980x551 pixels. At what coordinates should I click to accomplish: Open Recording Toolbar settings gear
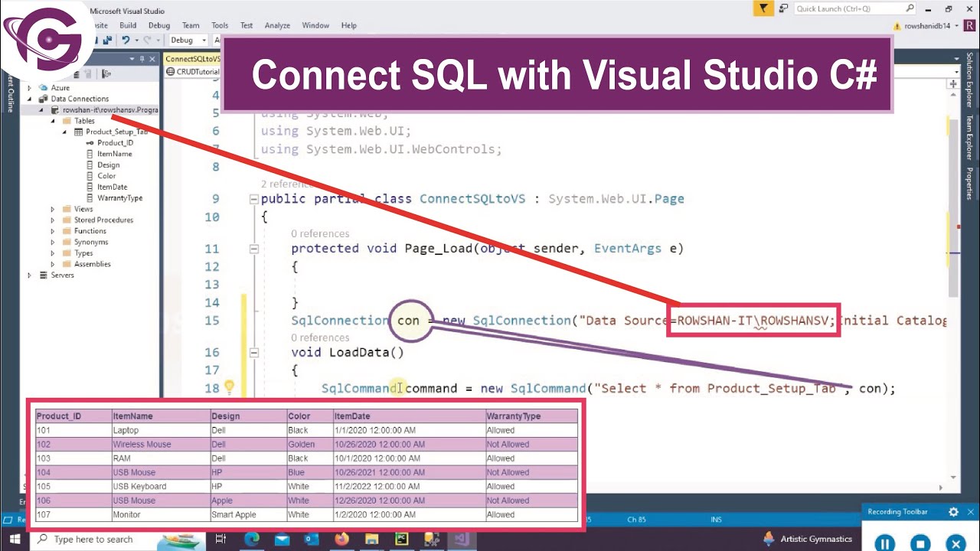(953, 512)
